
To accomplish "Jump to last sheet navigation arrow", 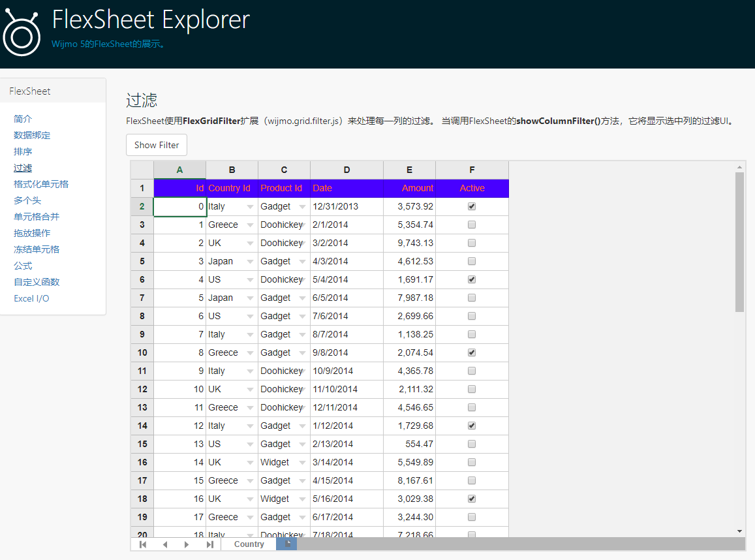I will click(x=209, y=544).
